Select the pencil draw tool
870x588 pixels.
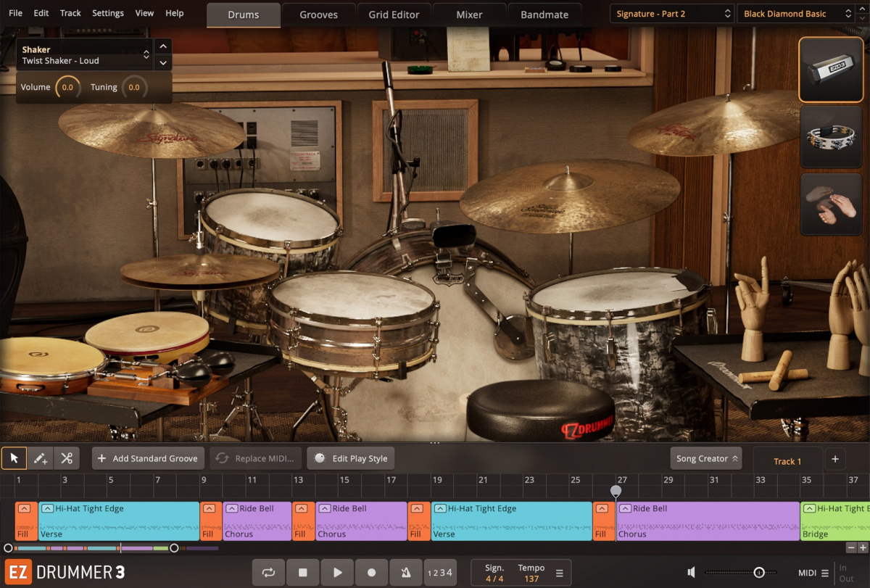coord(40,458)
